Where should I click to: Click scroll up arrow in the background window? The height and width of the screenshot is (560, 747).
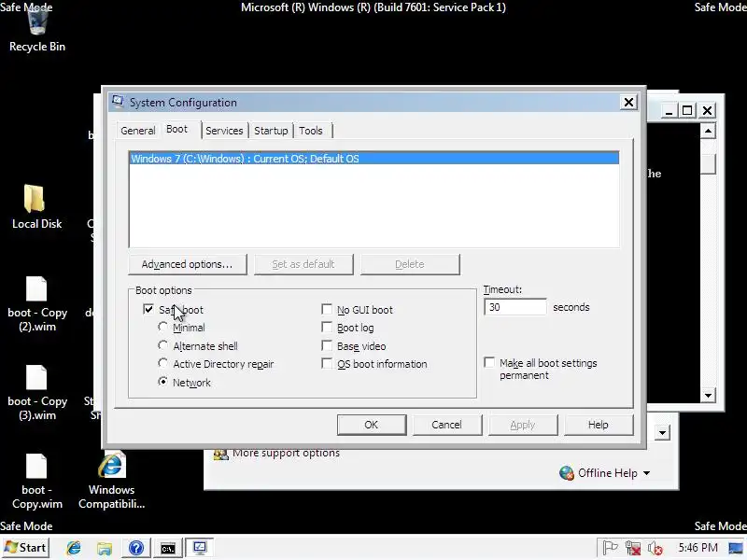pyautogui.click(x=709, y=131)
